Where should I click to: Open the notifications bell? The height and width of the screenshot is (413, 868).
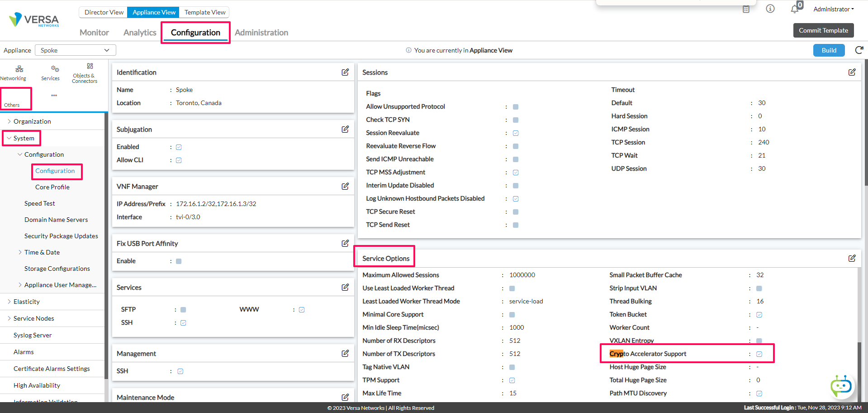[795, 9]
